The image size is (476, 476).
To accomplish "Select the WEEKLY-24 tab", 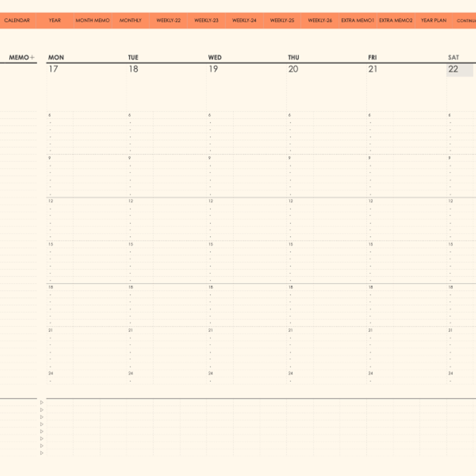I will [x=244, y=20].
